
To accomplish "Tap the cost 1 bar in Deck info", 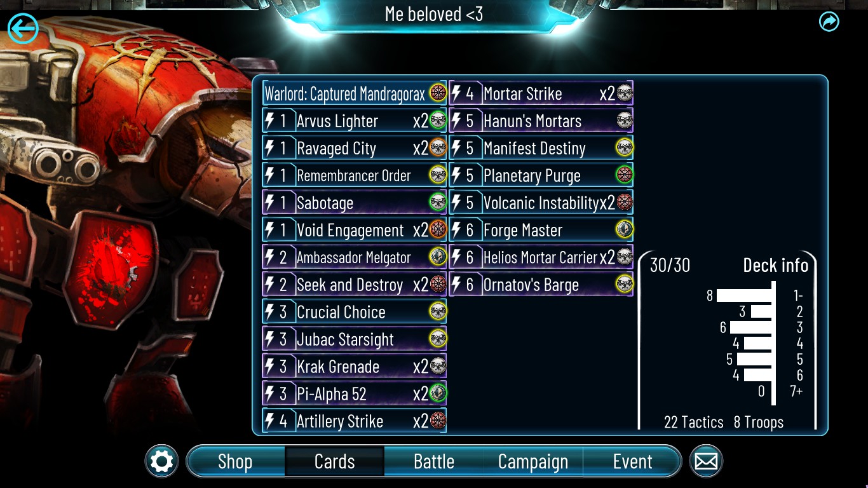I will point(744,295).
